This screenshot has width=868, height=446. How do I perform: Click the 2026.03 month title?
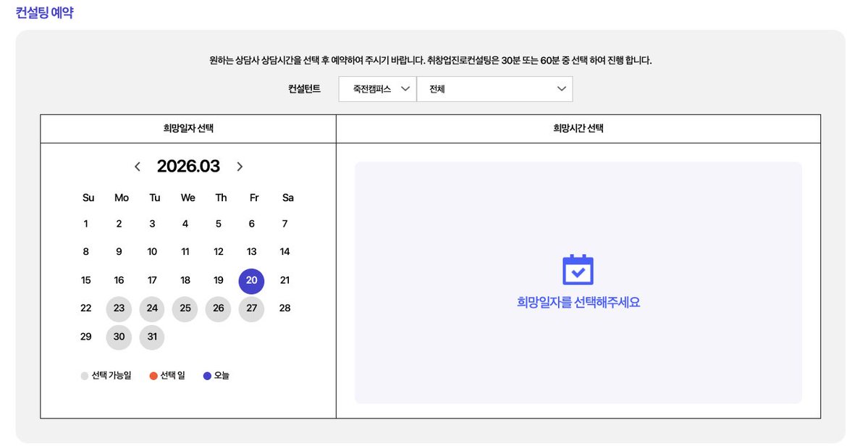(188, 167)
